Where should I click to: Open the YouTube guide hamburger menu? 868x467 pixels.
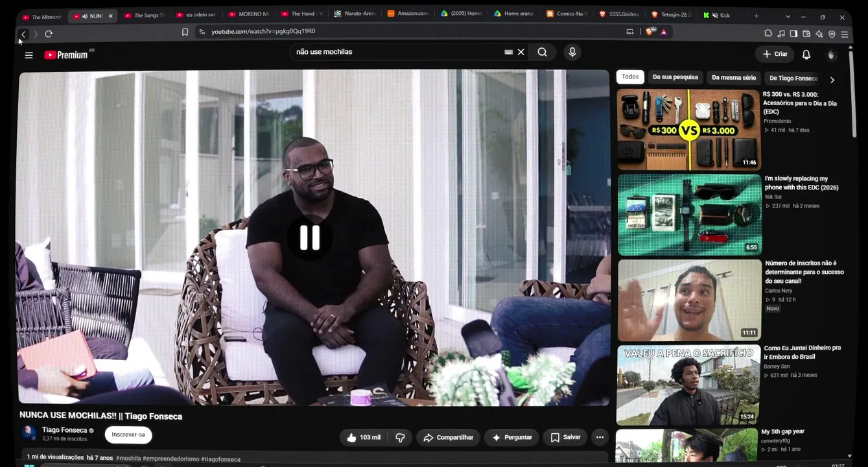point(29,55)
